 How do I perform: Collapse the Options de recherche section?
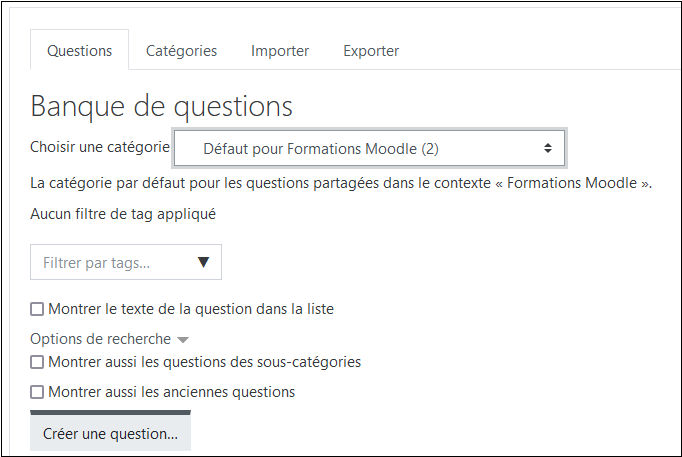point(101,339)
